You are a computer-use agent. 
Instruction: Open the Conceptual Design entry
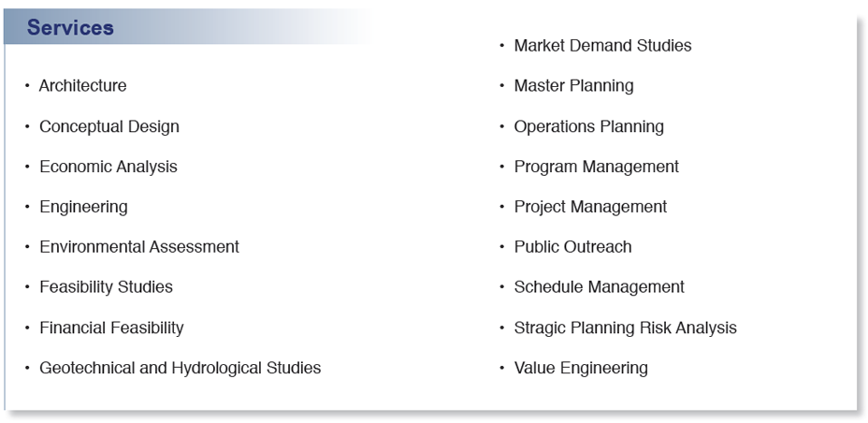(108, 126)
